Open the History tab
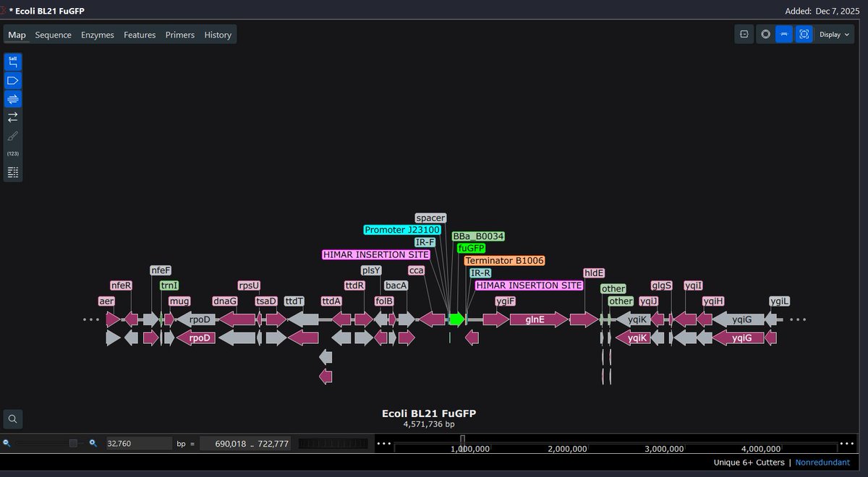Screen dimensions: 868x477 tap(218, 35)
